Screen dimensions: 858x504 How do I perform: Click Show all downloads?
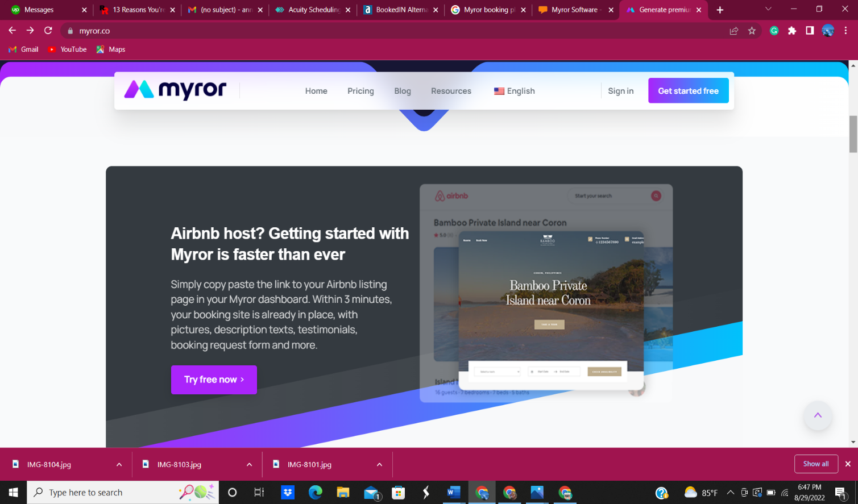pyautogui.click(x=816, y=464)
